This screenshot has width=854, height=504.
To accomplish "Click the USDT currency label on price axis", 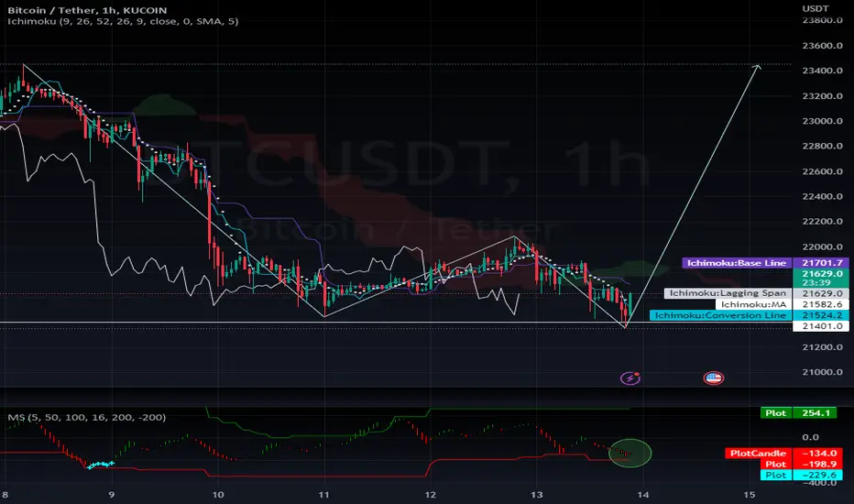I will [816, 9].
